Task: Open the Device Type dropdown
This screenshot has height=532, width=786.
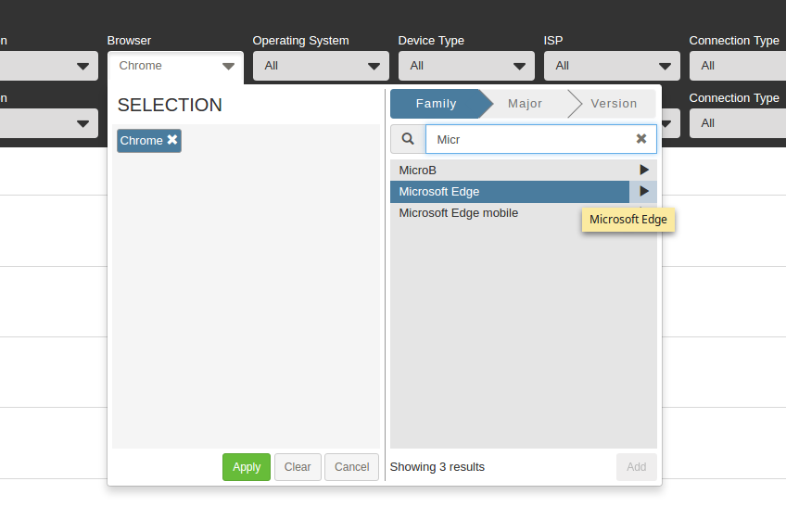Action: (x=466, y=66)
